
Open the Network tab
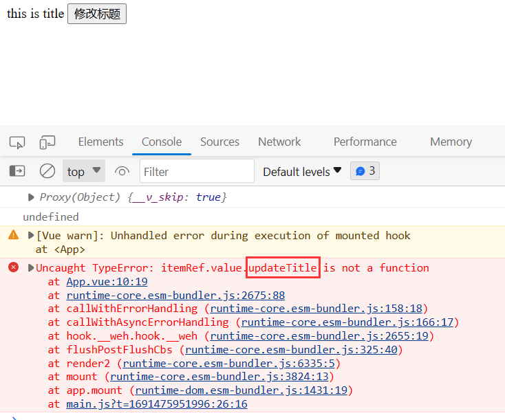[x=279, y=142]
